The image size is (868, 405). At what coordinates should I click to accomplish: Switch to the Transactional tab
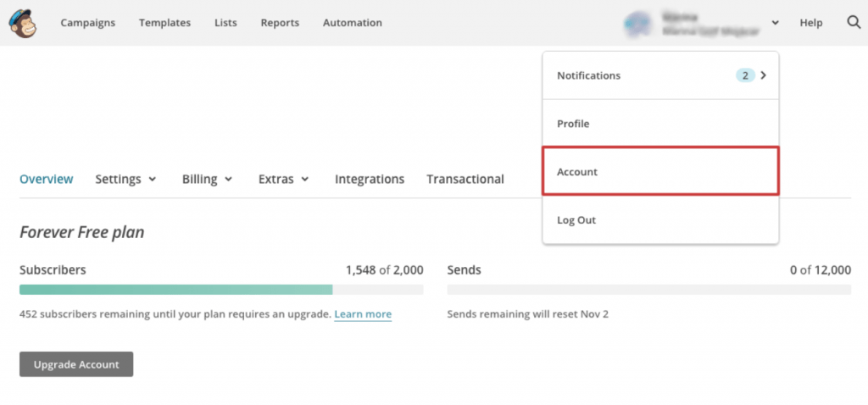pos(465,180)
